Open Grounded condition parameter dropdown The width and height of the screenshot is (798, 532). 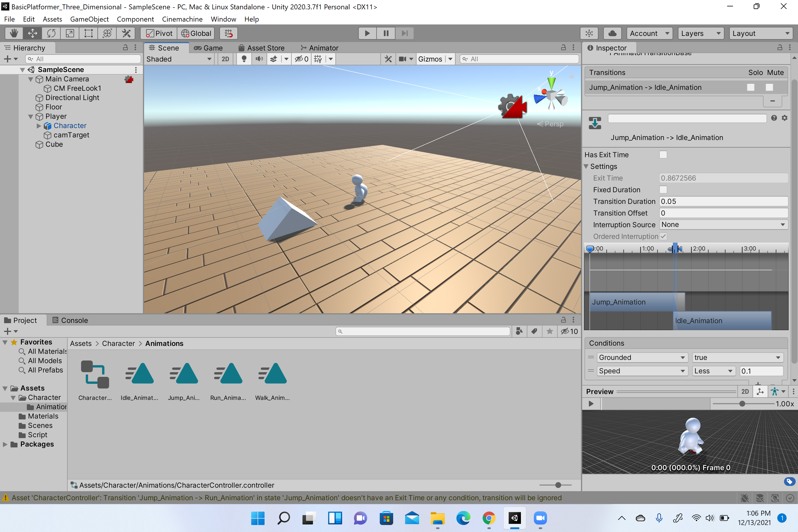click(x=642, y=358)
